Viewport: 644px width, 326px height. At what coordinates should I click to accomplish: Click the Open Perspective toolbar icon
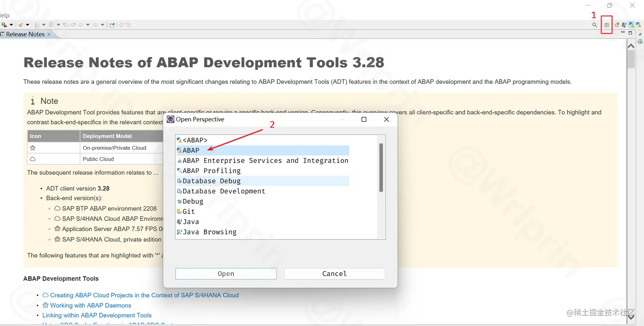[607, 25]
